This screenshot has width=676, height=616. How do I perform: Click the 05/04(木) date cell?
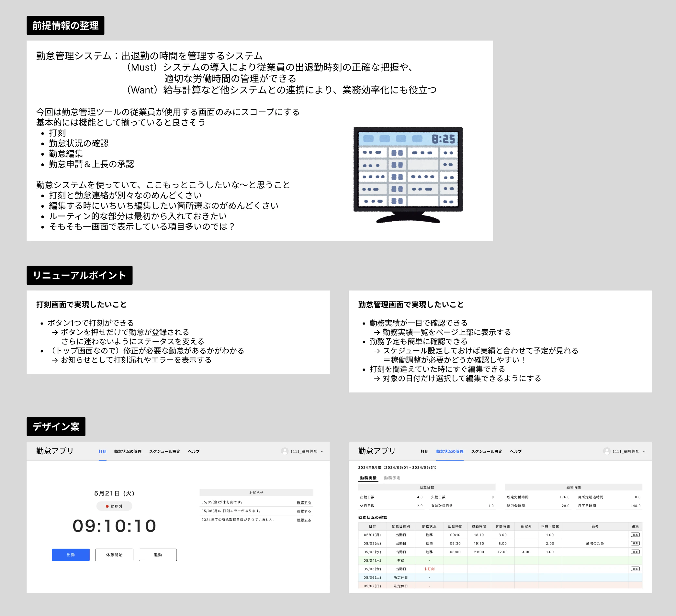click(x=372, y=560)
